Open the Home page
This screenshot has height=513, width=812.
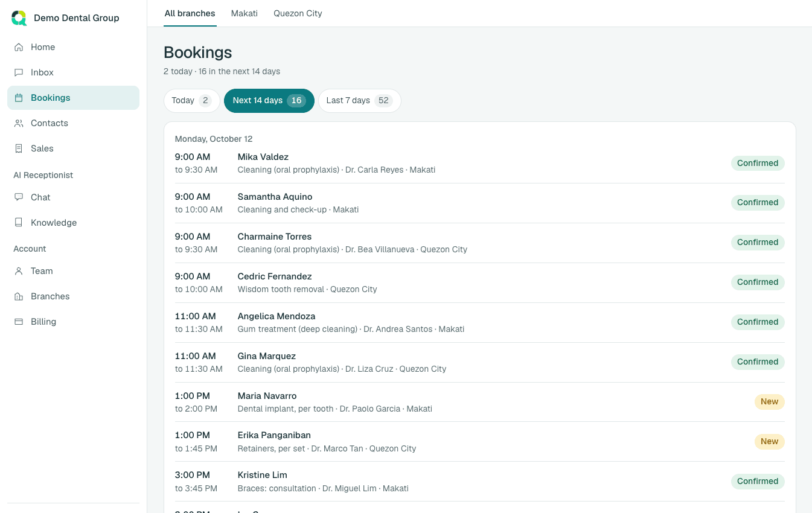click(73, 47)
